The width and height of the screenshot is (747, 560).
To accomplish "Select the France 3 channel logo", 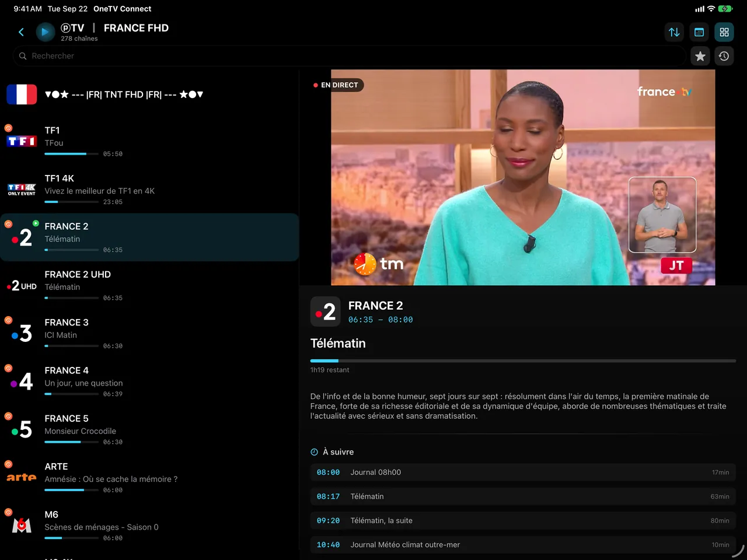I will click(22, 333).
